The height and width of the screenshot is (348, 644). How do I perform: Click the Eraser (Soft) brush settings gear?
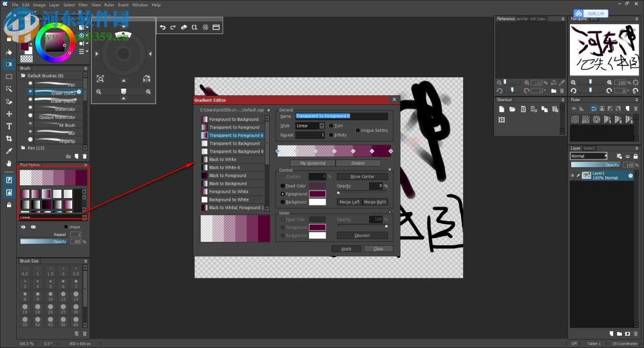click(79, 93)
